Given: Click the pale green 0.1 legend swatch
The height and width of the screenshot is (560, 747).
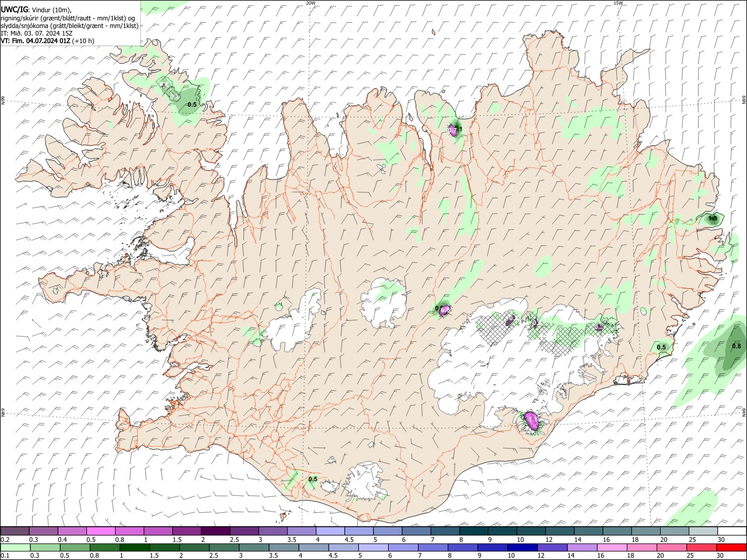Looking at the screenshot, I should pos(15,547).
